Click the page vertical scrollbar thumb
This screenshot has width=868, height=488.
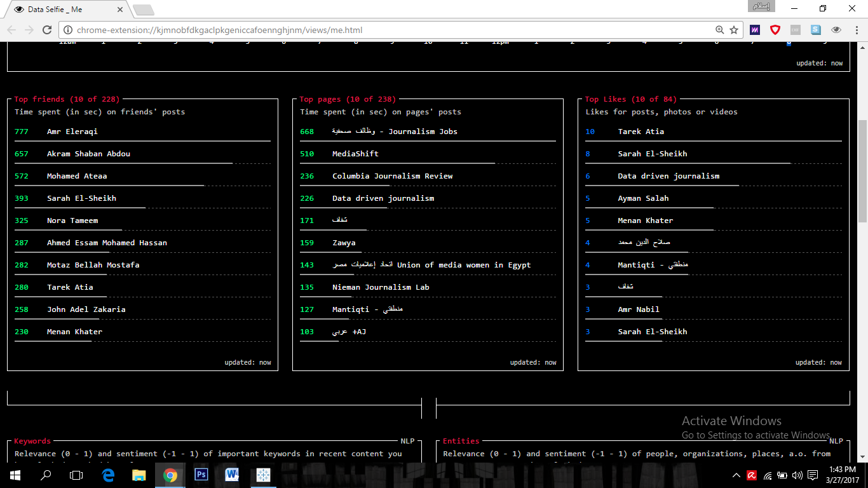coord(862,171)
